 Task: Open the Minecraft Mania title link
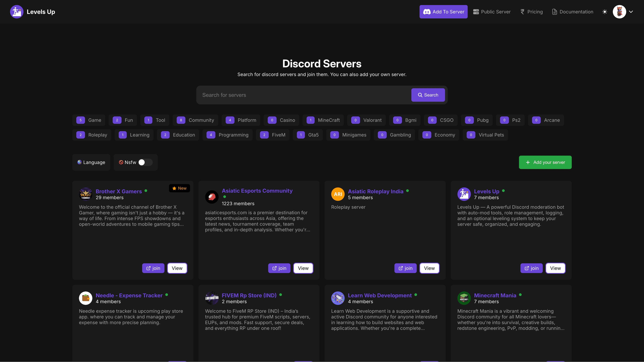[x=495, y=295]
